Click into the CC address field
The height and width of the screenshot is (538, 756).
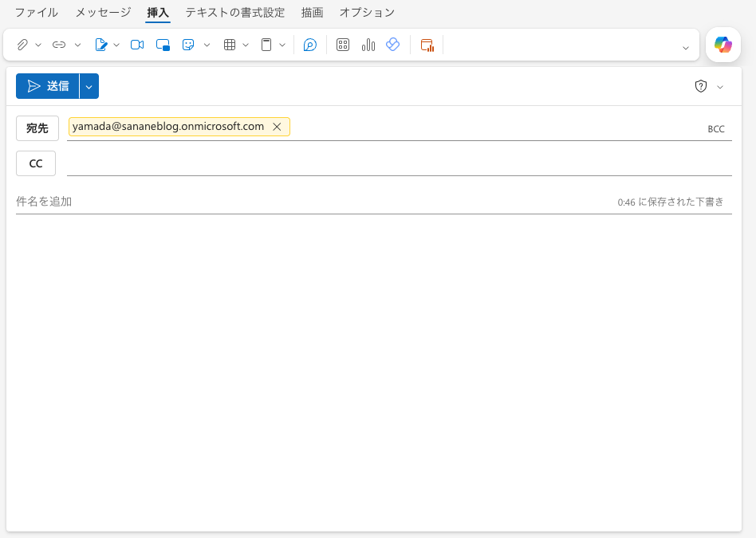[400, 164]
